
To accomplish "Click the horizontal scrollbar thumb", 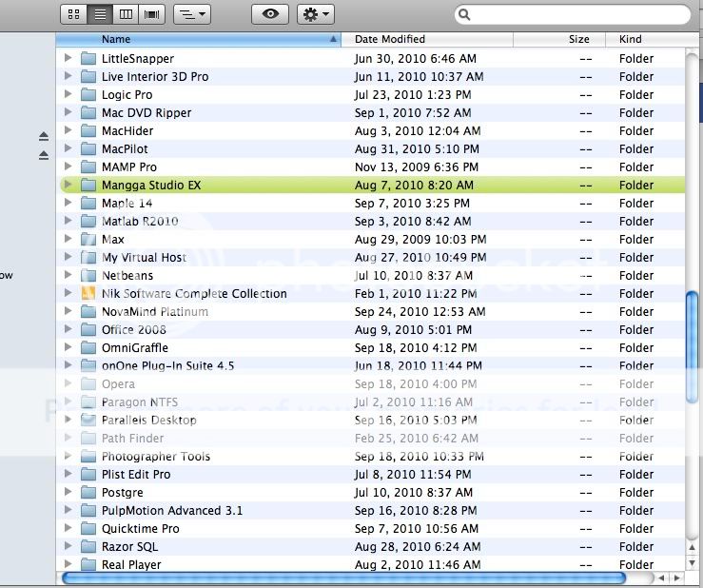I will coord(343,578).
